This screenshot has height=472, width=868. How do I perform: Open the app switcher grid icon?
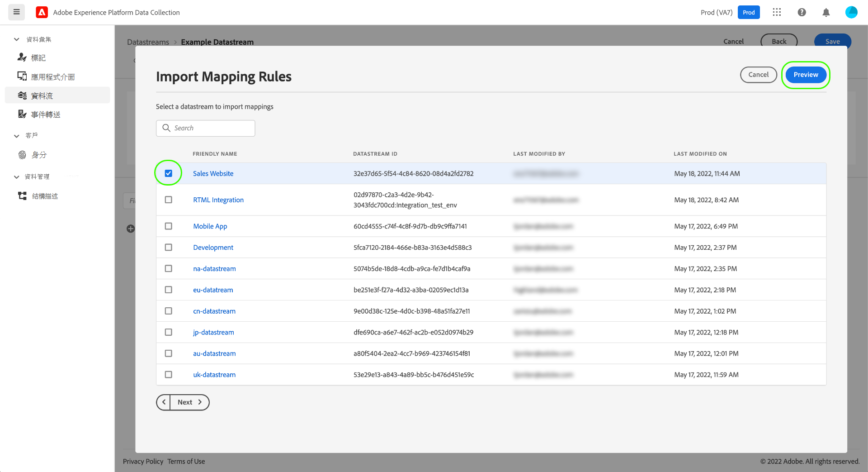click(777, 12)
